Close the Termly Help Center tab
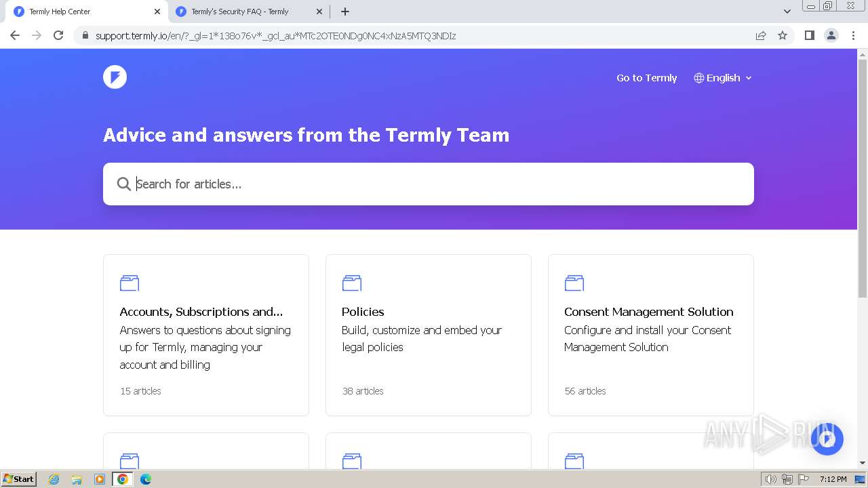 [157, 12]
